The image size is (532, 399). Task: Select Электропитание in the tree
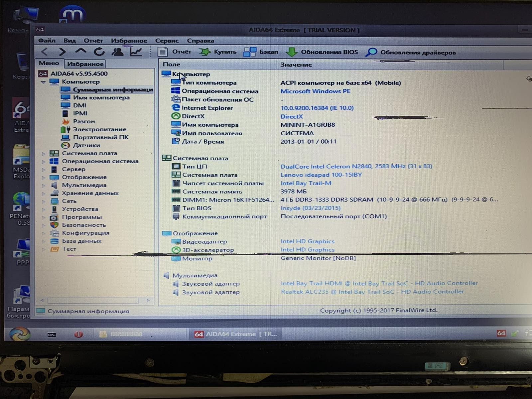(x=99, y=129)
